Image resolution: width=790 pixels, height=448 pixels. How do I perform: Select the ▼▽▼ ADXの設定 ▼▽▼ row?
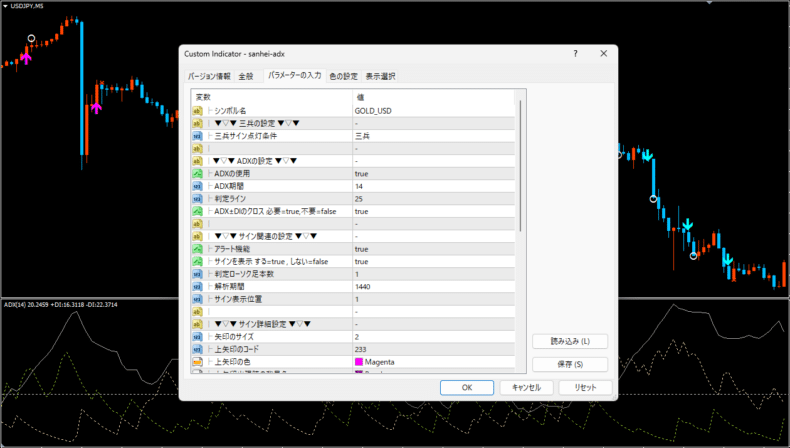click(353, 161)
